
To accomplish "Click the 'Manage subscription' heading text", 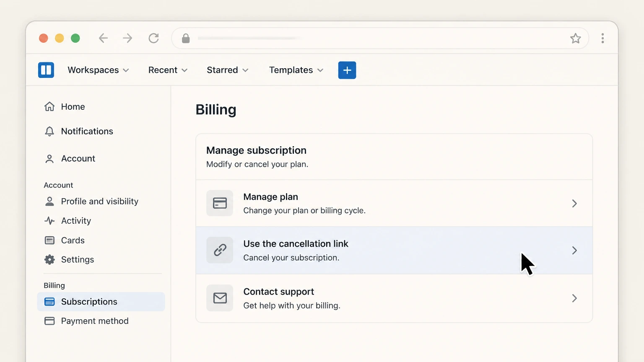I will coord(256,150).
